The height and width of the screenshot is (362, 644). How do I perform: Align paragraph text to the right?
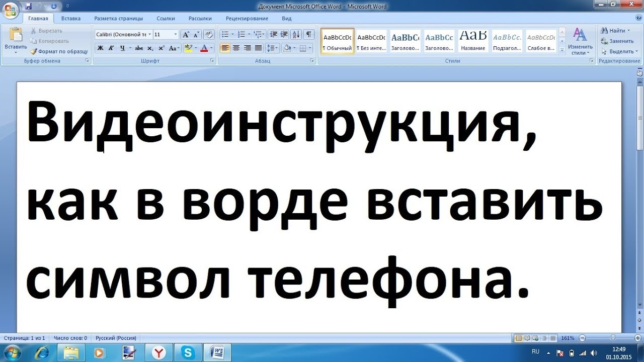pyautogui.click(x=247, y=48)
